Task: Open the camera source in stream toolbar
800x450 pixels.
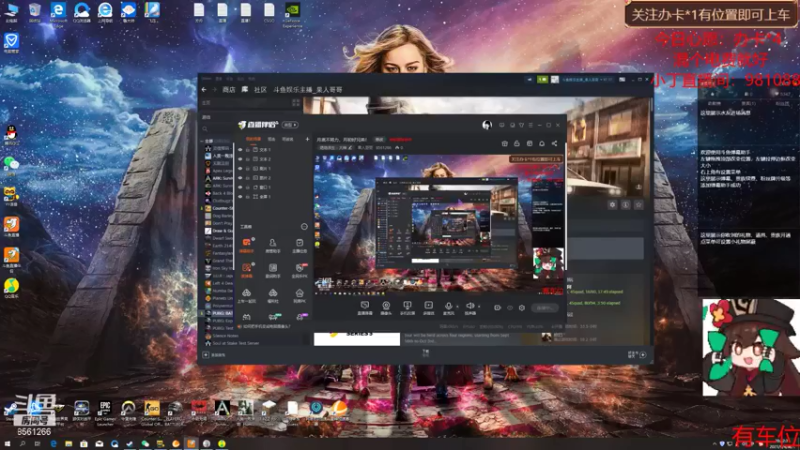Action: pyautogui.click(x=386, y=307)
